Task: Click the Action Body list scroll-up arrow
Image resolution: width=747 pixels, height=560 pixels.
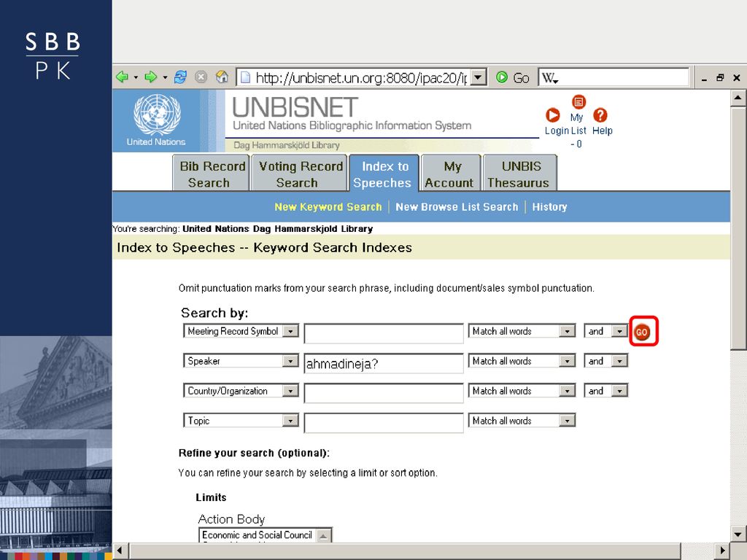Action: [323, 536]
